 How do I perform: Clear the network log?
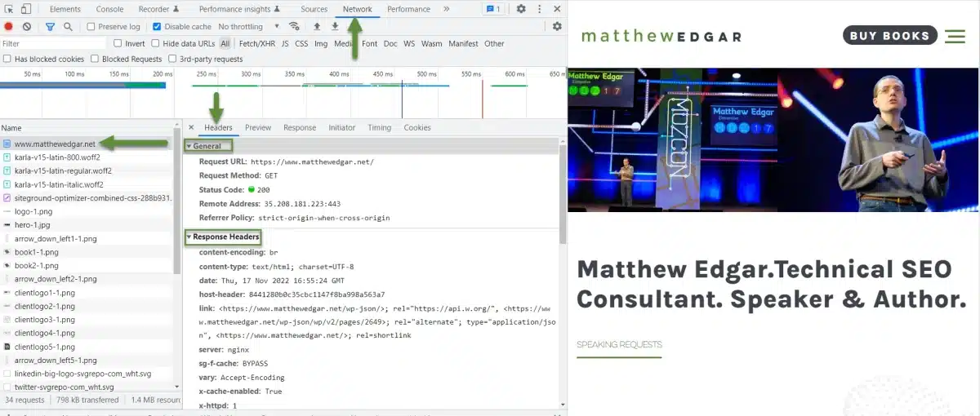(x=27, y=26)
